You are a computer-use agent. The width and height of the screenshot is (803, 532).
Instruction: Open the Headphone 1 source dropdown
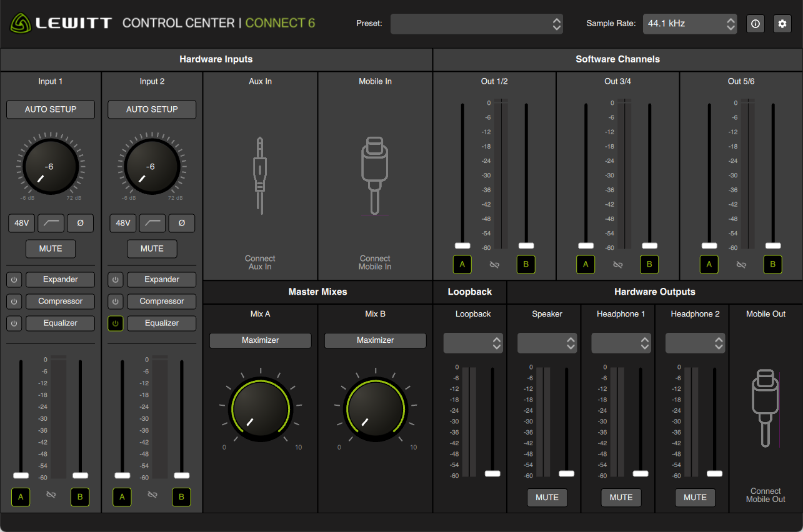(621, 343)
